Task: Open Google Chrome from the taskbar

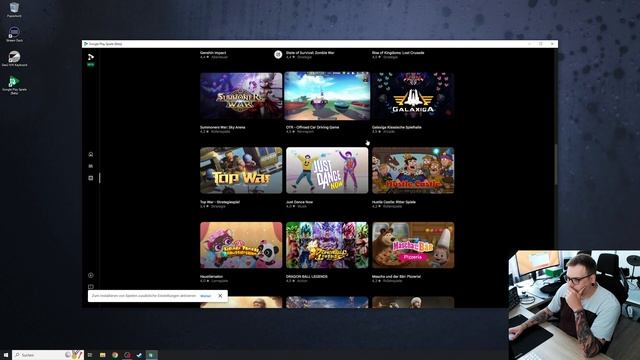Action: pos(115,355)
